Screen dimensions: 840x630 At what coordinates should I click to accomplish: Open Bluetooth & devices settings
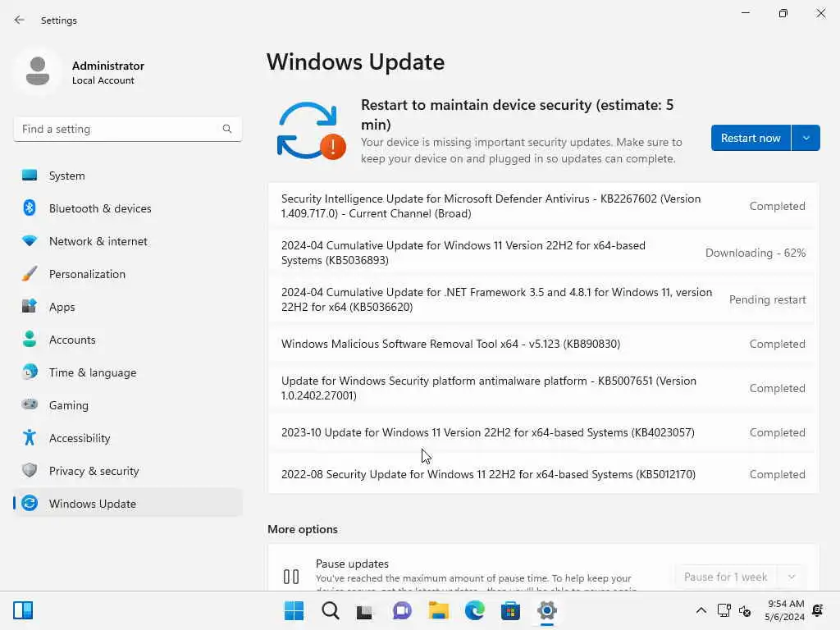click(x=127, y=208)
